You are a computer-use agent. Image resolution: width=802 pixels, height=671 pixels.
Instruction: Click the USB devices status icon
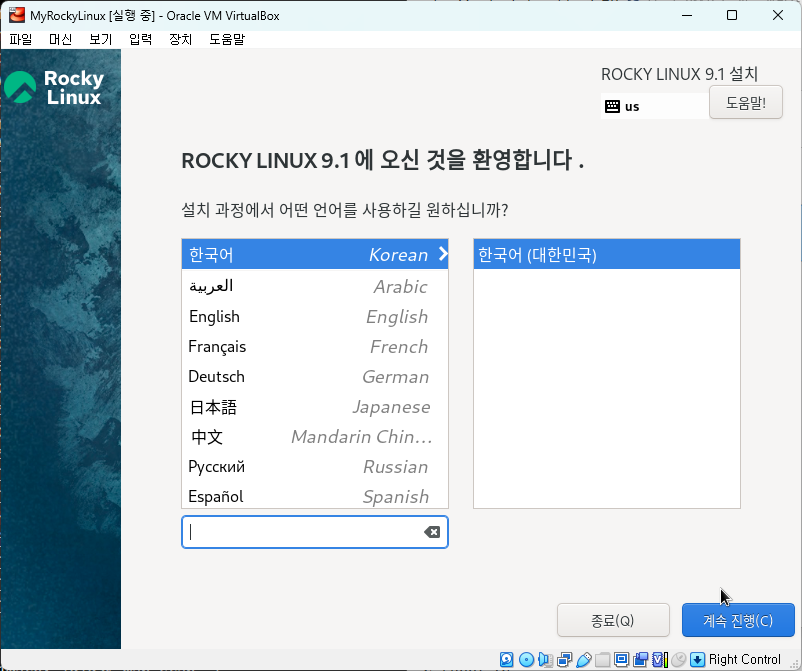(584, 659)
